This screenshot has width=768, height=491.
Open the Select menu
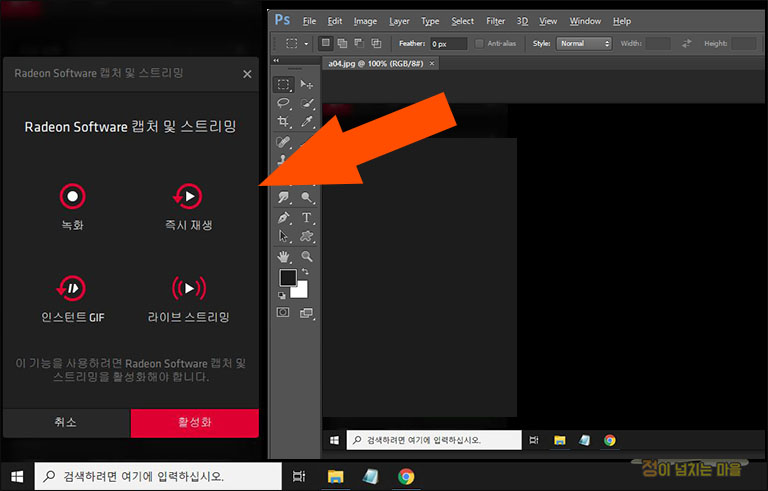click(x=462, y=21)
